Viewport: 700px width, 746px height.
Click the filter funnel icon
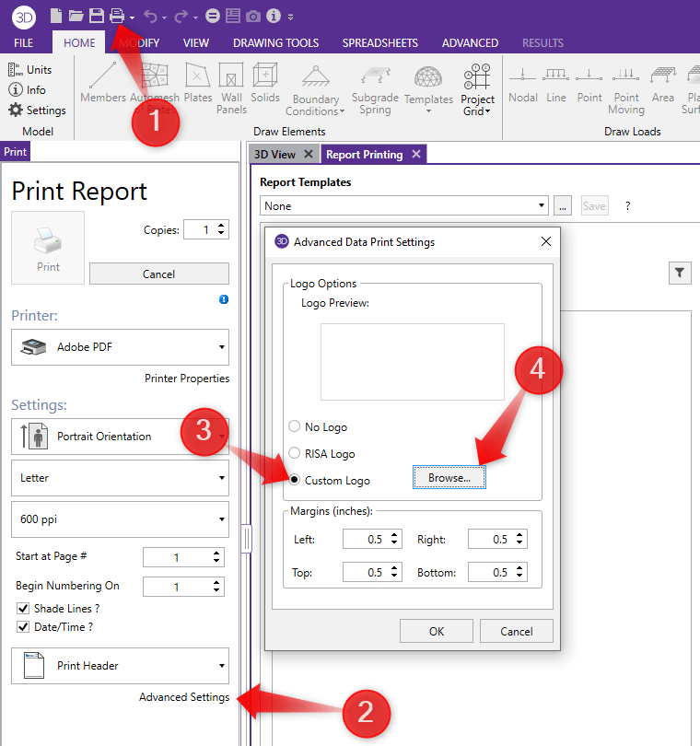pyautogui.click(x=680, y=272)
